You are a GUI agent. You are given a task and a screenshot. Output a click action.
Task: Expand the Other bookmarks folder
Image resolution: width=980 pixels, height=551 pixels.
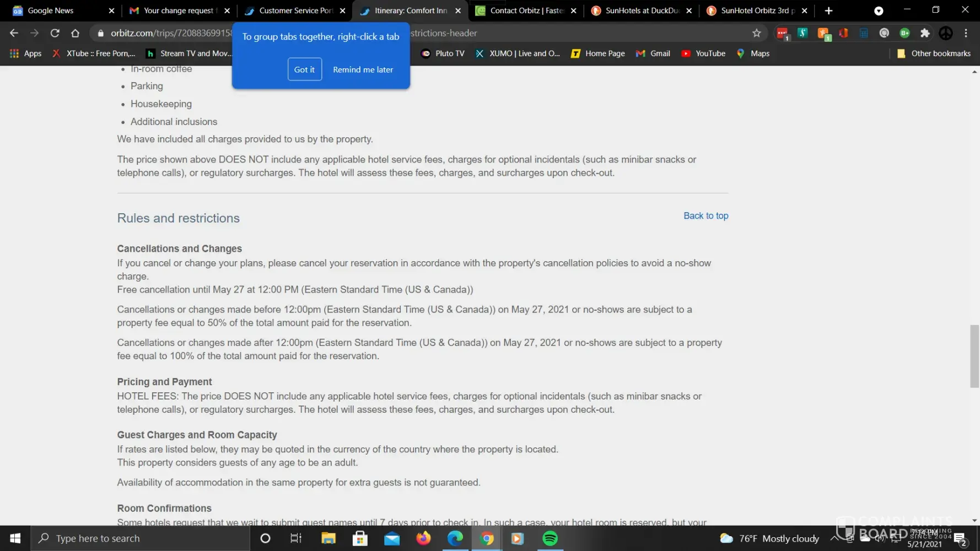tap(934, 53)
